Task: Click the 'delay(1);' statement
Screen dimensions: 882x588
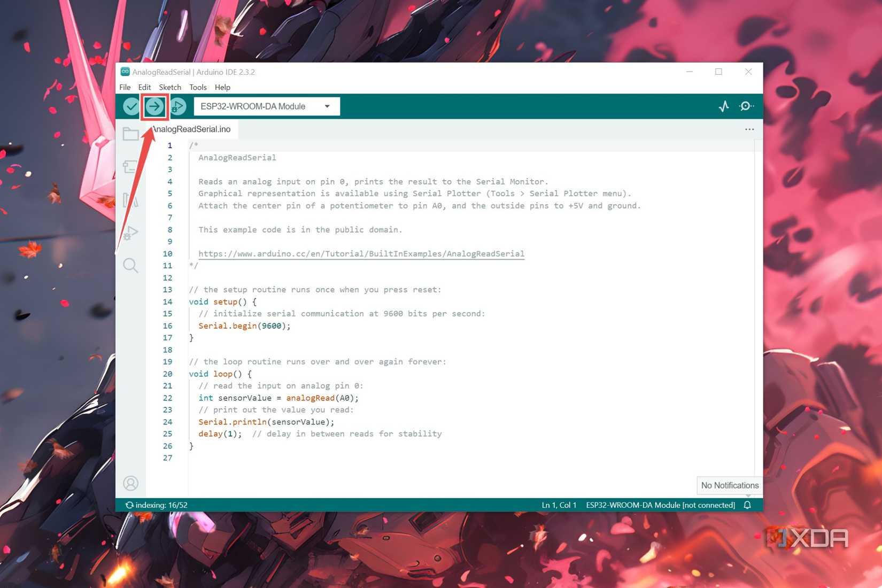Action: click(220, 434)
